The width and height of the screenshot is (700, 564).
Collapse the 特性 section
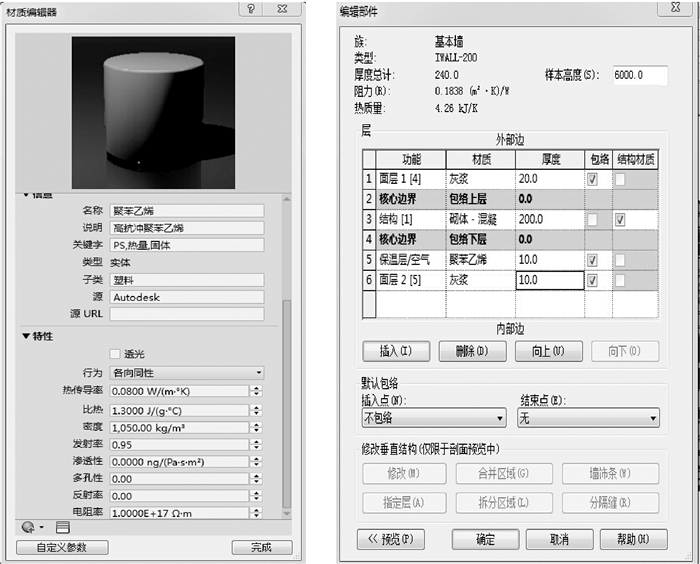26,336
